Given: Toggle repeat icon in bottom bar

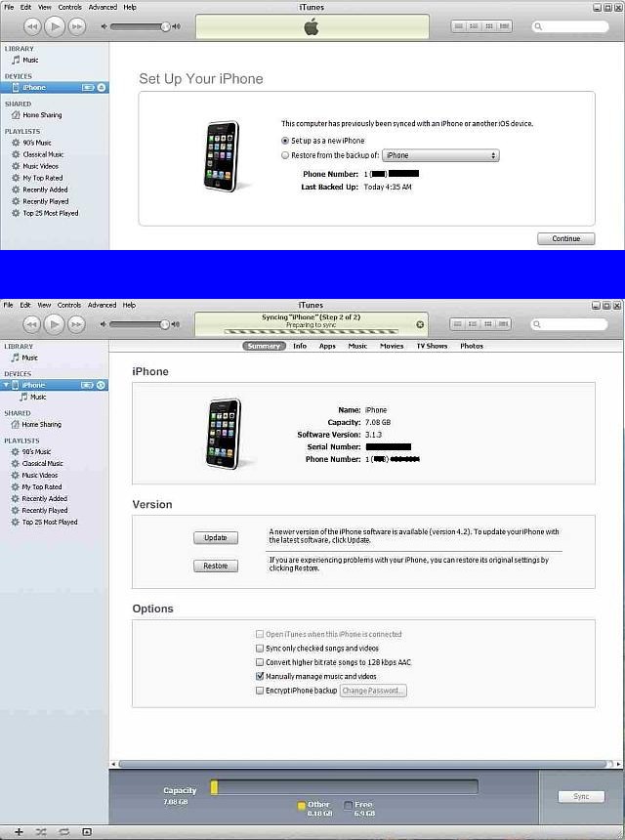Looking at the screenshot, I should (64, 832).
